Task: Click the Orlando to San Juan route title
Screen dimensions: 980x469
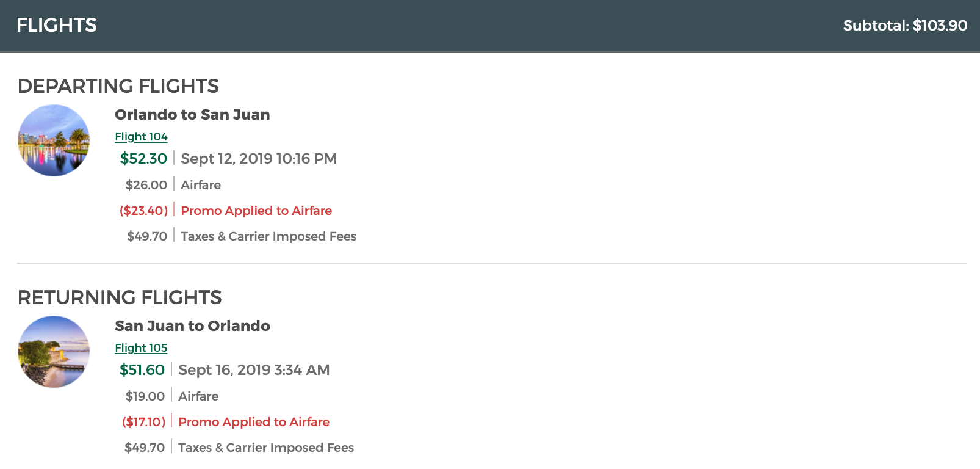Action: click(192, 115)
